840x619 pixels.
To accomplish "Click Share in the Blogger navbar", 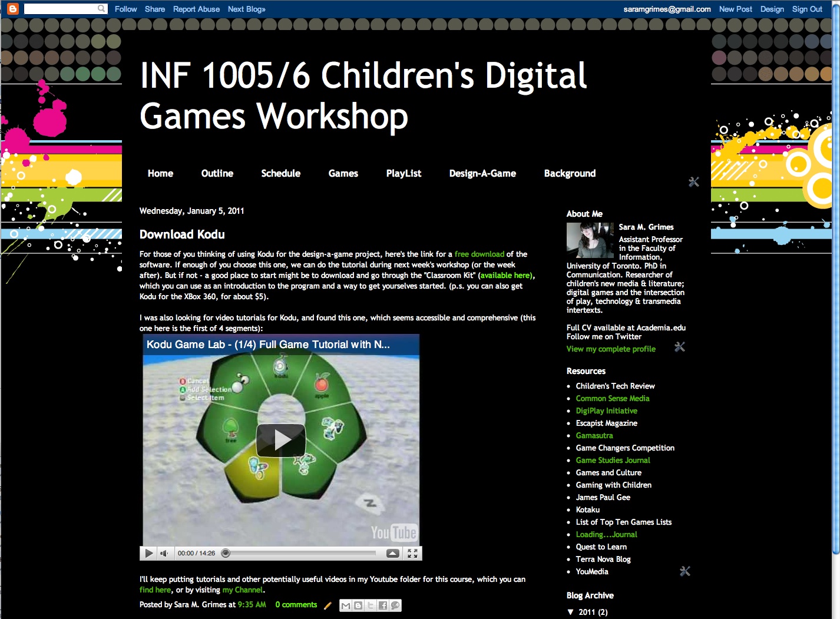I will click(155, 9).
